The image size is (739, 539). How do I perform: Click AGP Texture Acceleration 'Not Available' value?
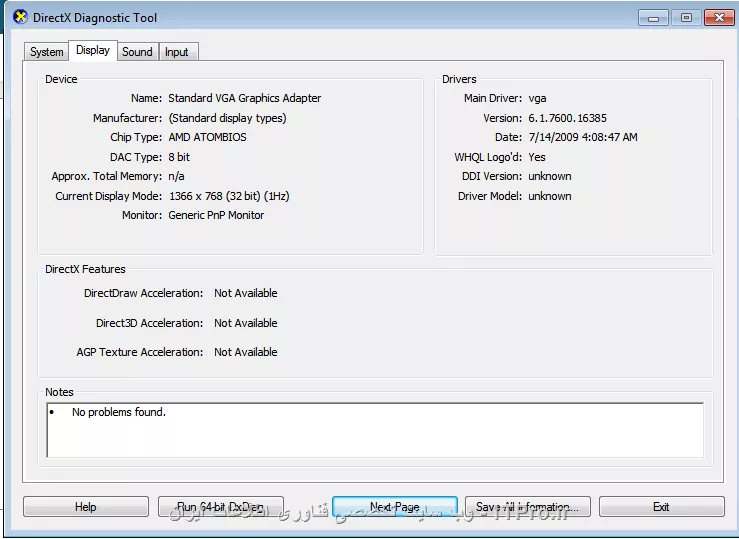[246, 352]
